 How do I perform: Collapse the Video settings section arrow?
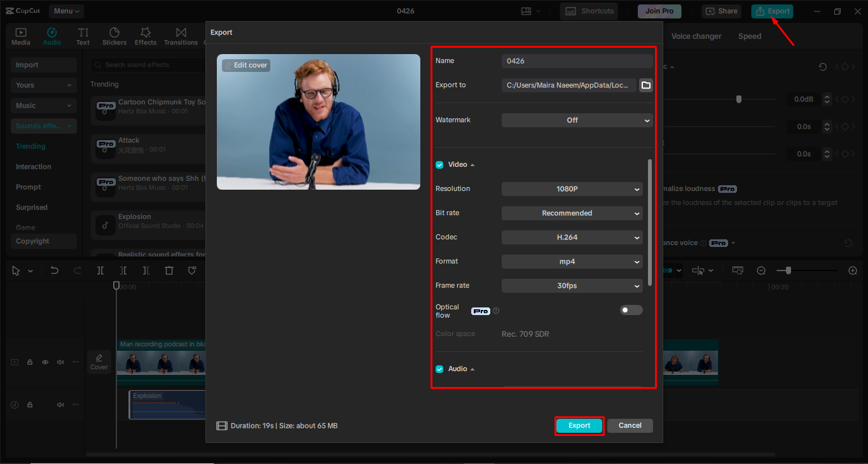[x=472, y=165]
